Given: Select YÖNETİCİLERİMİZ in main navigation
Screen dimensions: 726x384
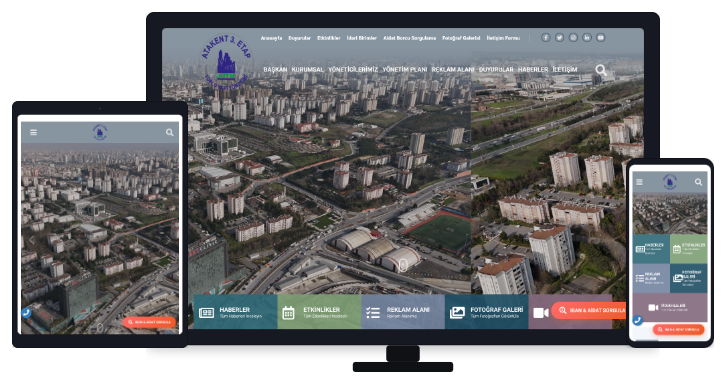Looking at the screenshot, I should point(353,69).
